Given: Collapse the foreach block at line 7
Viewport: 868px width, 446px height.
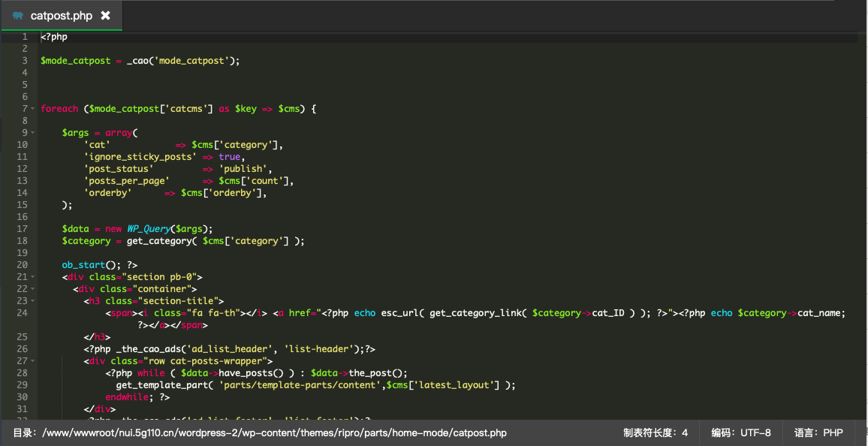Looking at the screenshot, I should pyautogui.click(x=32, y=109).
